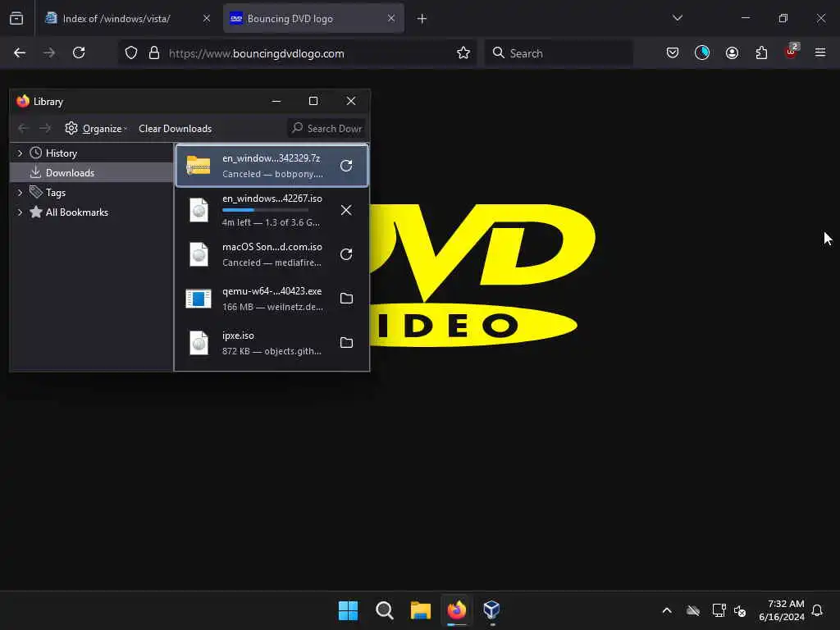Bookmark this page with the star
The image size is (840, 630).
coord(463,52)
